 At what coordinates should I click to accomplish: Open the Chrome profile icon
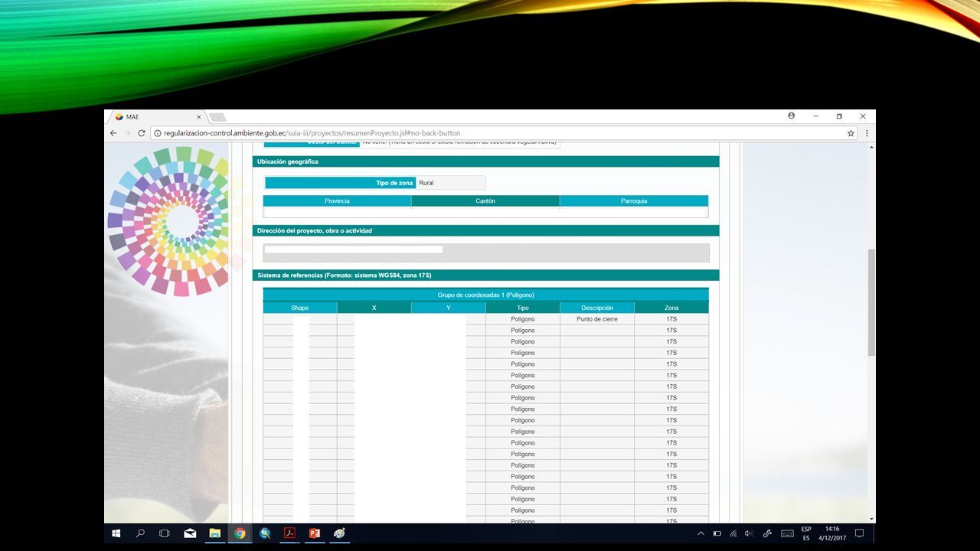tap(791, 116)
